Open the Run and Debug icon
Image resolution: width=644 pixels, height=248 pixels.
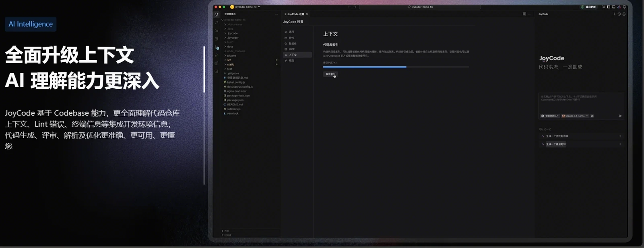pyautogui.click(x=217, y=55)
